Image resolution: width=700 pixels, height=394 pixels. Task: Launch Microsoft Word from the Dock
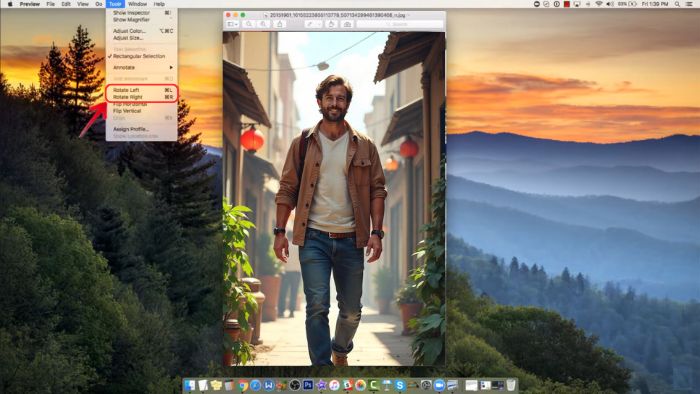coord(269,385)
